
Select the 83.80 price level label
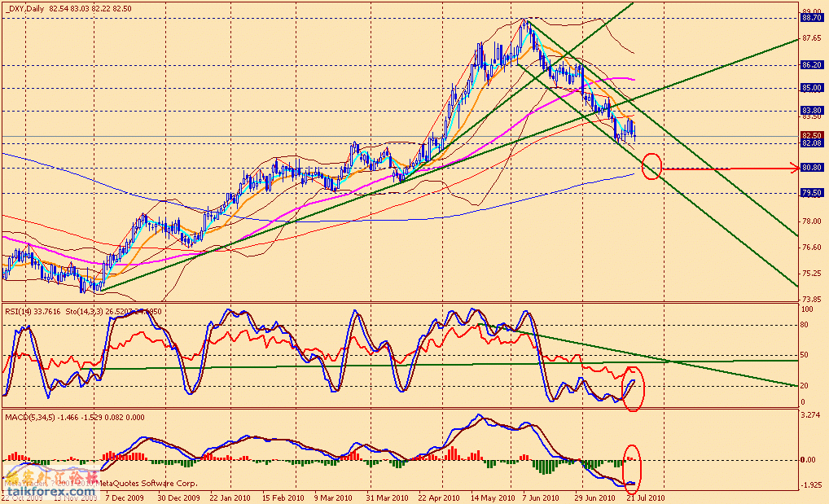[x=812, y=111]
